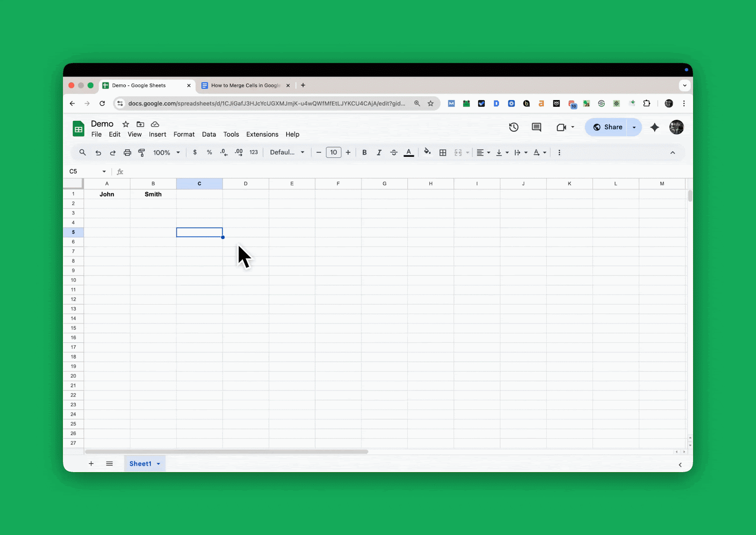Switch to the How to Merge Cells tab

[x=245, y=85]
